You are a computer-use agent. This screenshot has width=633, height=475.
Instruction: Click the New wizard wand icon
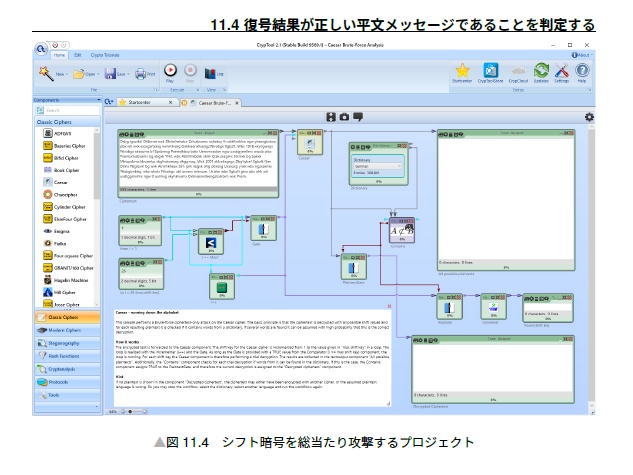(x=46, y=73)
